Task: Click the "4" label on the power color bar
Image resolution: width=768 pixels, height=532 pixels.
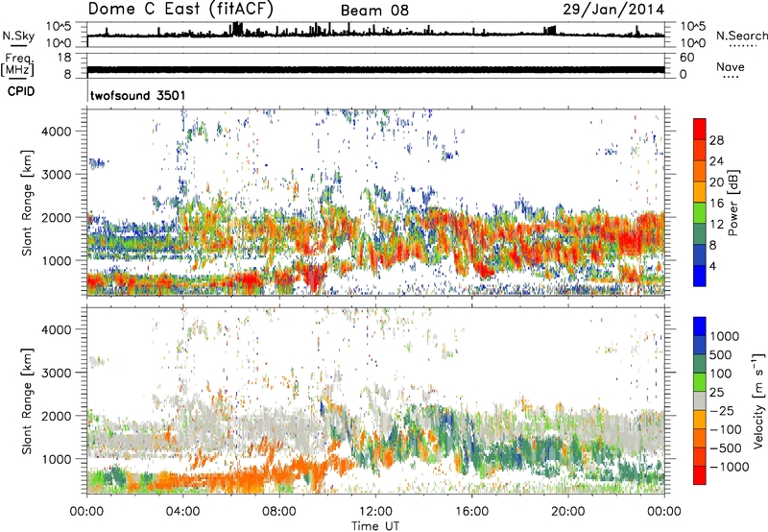Action: click(x=712, y=266)
